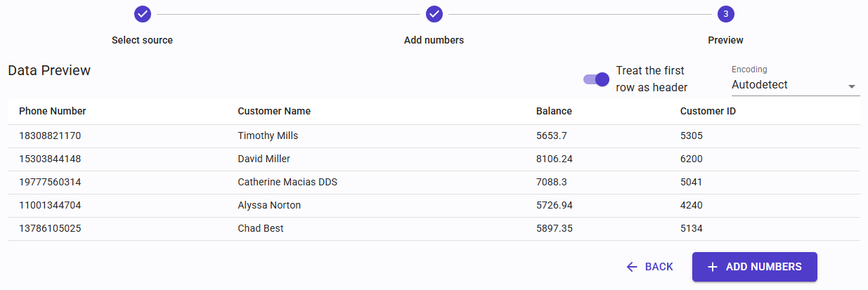Click the Add numbers step checkmark icon
The width and height of the screenshot is (868, 290).
click(434, 14)
